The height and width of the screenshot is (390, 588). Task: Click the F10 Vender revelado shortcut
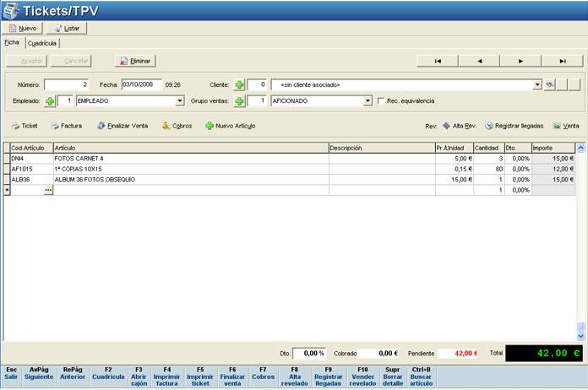tap(362, 376)
